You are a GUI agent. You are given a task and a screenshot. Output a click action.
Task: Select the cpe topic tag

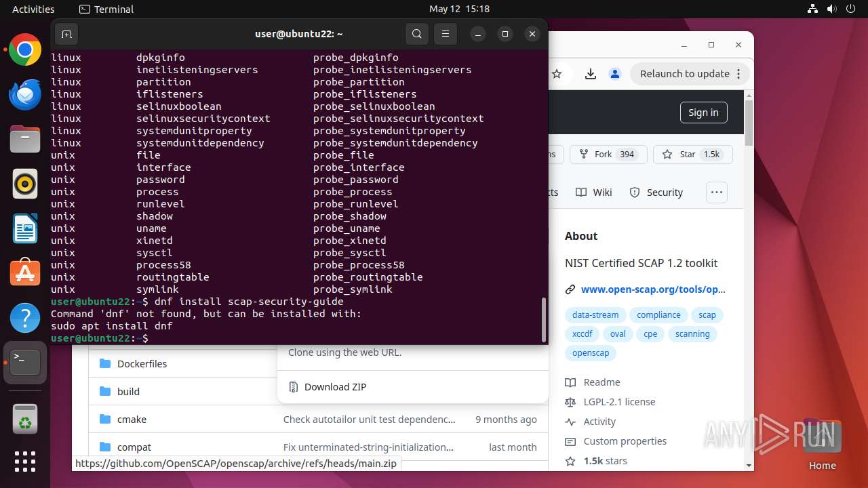[650, 334]
